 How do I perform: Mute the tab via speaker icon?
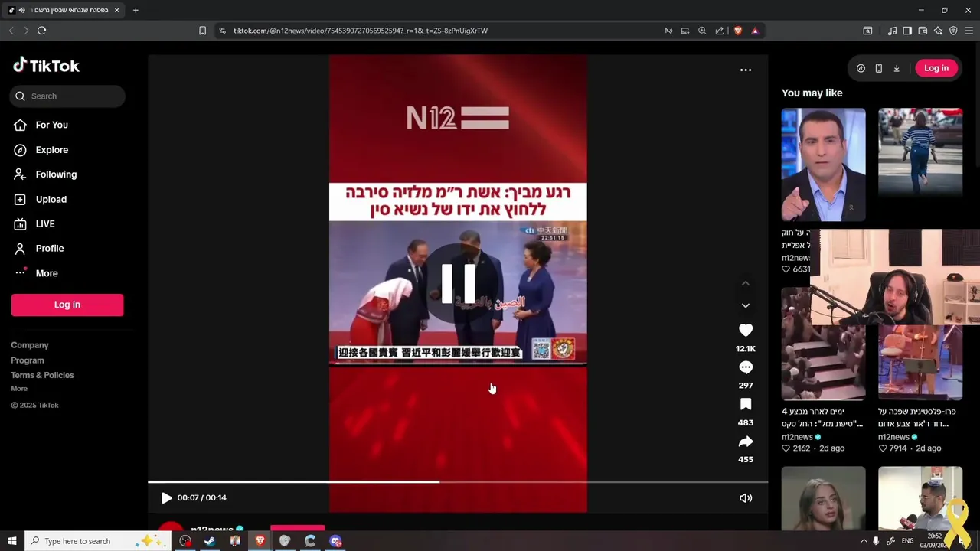pos(21,10)
